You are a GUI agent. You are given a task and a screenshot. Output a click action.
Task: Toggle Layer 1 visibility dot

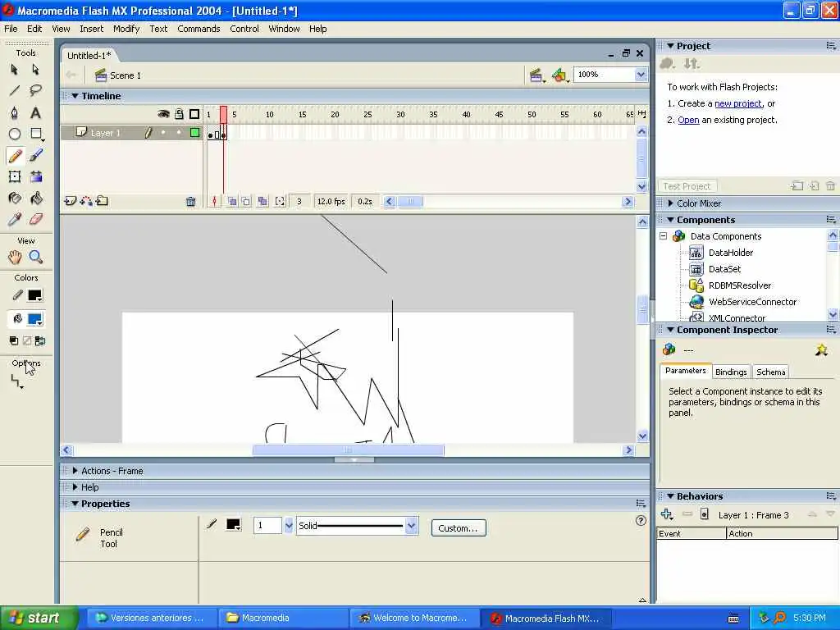point(163,132)
